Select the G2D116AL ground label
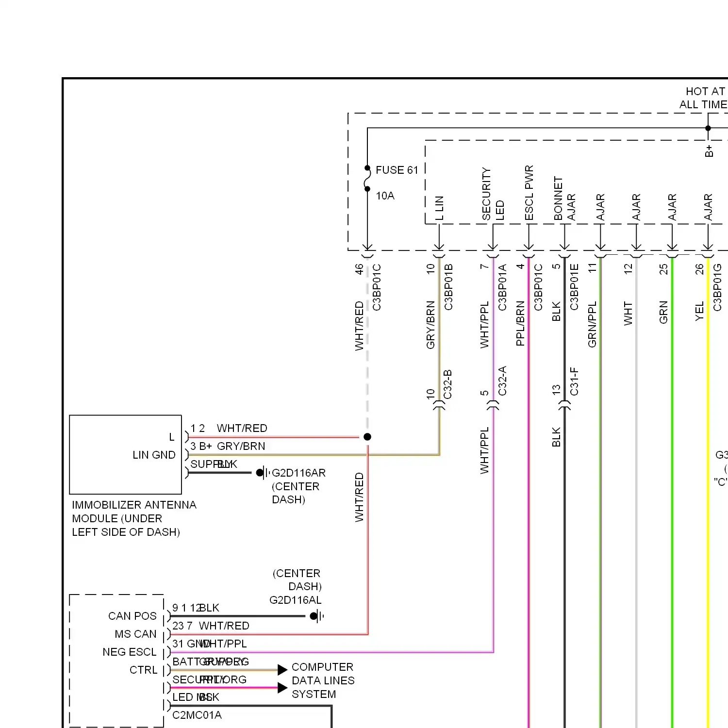The height and width of the screenshot is (728, 728). 295,600
